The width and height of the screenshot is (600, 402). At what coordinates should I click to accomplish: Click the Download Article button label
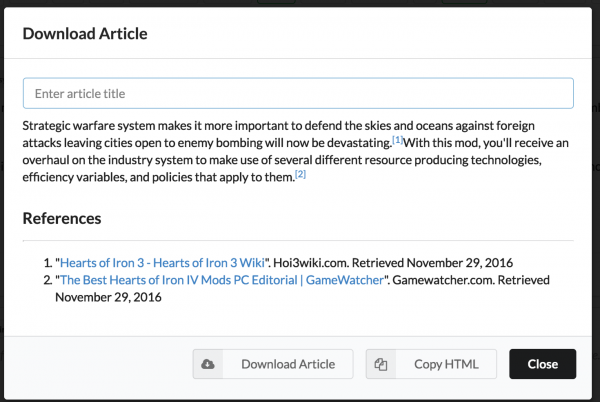point(288,364)
